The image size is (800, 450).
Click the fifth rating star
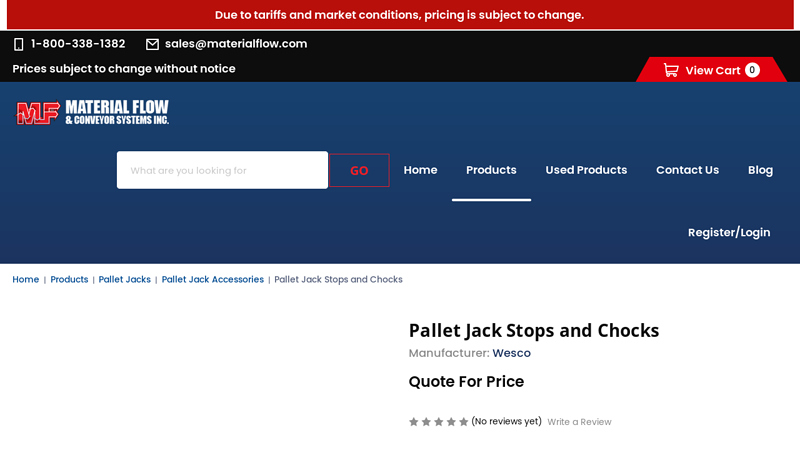point(463,421)
